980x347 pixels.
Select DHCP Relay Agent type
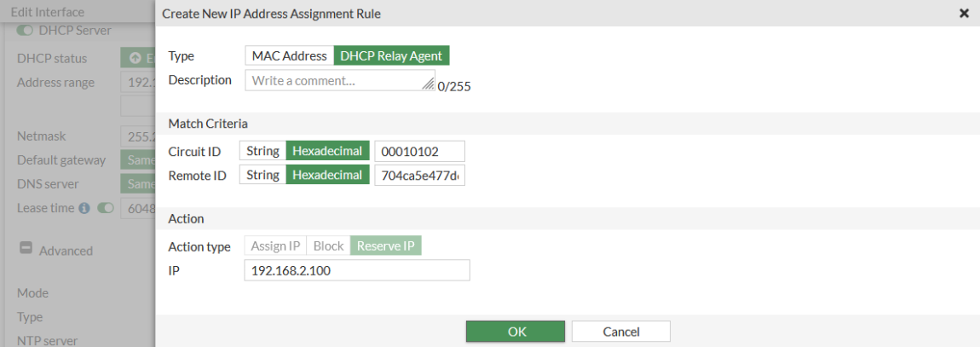pyautogui.click(x=391, y=56)
